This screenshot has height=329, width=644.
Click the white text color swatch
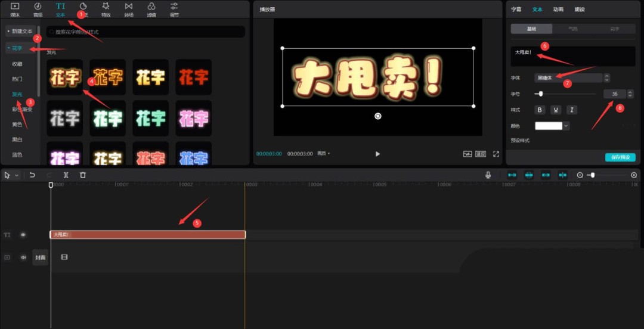tap(549, 126)
